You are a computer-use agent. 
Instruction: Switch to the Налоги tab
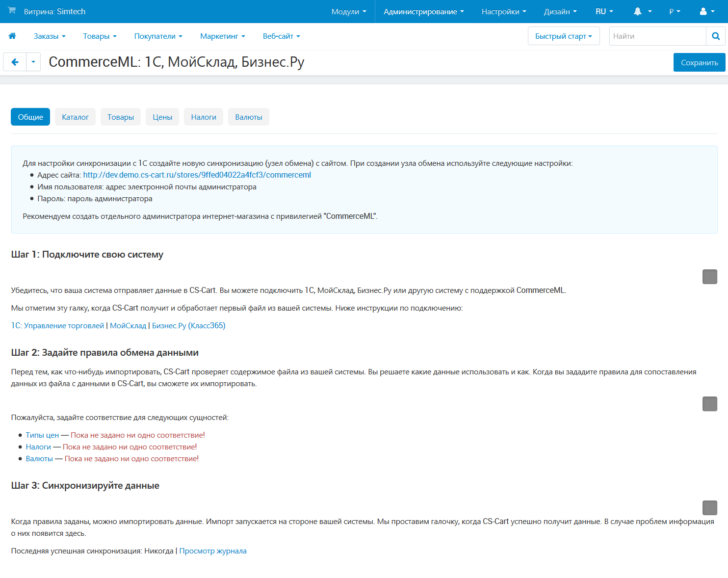[x=204, y=117]
